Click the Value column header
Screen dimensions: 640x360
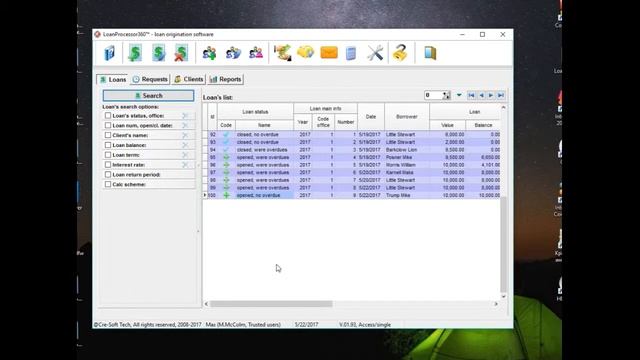447,125
